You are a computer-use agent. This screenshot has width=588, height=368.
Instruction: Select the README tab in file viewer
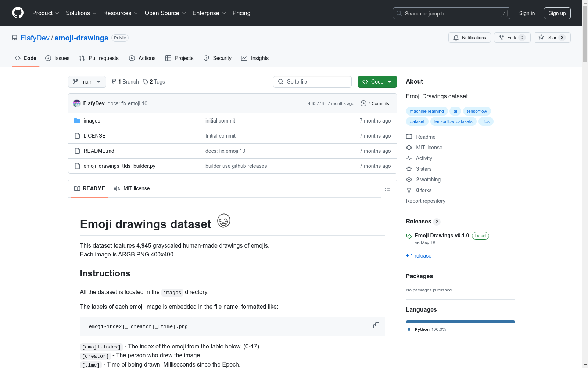click(90, 188)
